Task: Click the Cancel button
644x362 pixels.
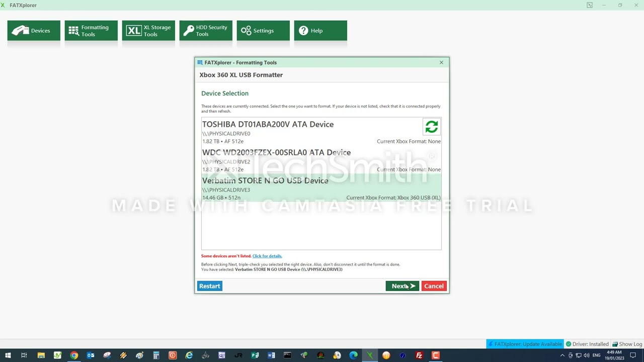Action: [x=434, y=286]
